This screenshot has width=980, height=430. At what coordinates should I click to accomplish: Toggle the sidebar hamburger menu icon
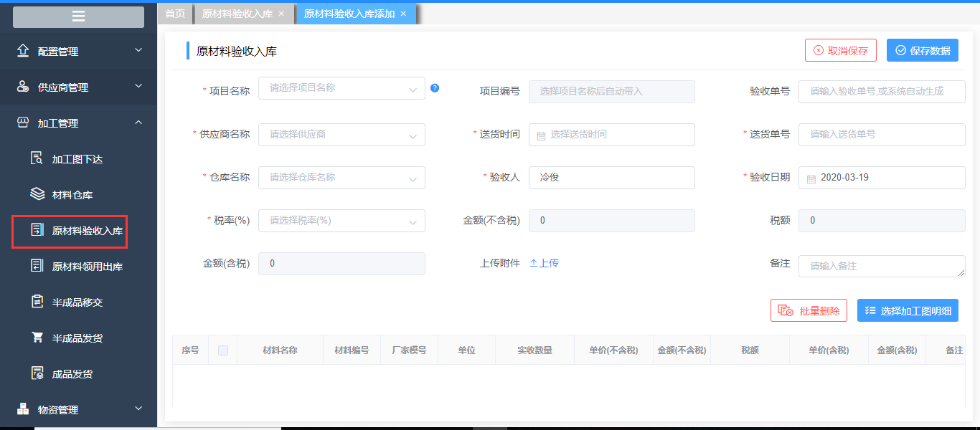click(79, 16)
